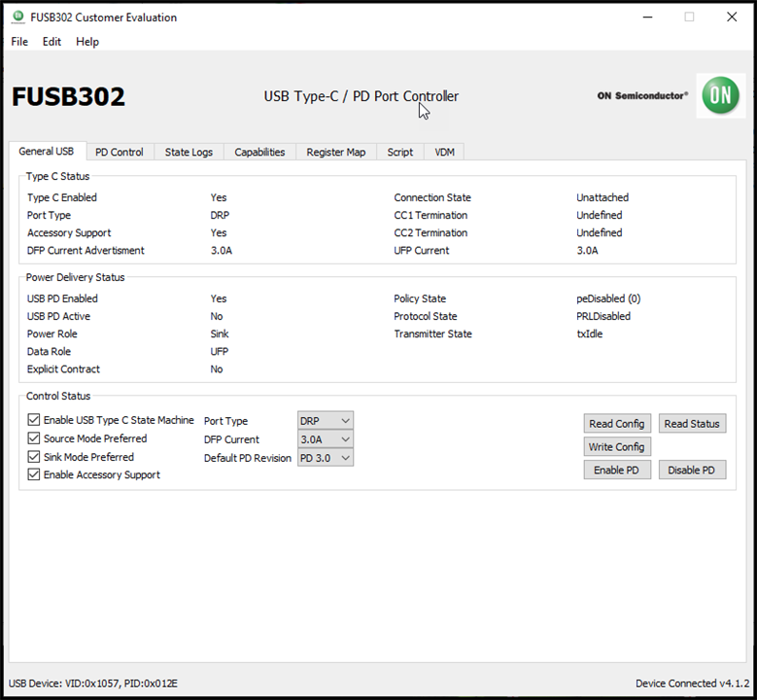Open the Help menu
The width and height of the screenshot is (757, 700).
click(x=87, y=42)
